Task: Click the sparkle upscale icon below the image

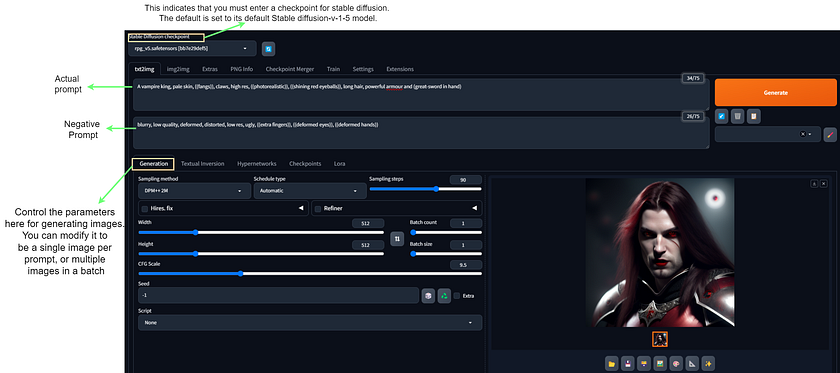Action: click(x=708, y=363)
